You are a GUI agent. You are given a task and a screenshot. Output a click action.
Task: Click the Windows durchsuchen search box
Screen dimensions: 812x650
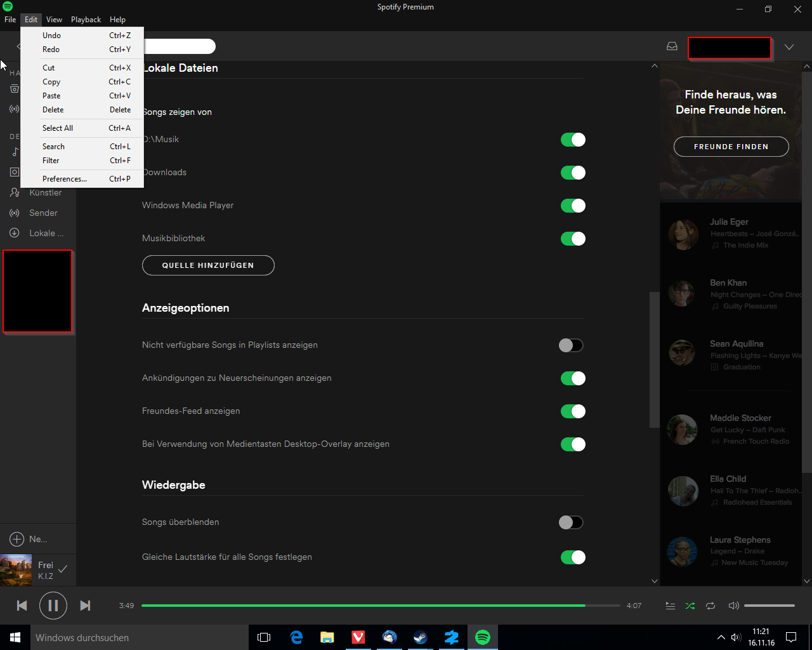(x=140, y=637)
